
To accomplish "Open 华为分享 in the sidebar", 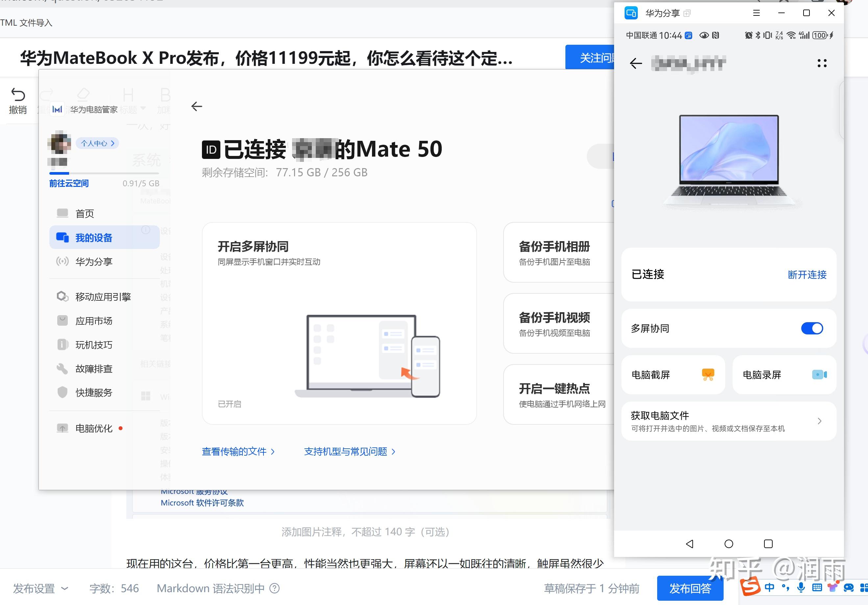I will click(x=104, y=261).
